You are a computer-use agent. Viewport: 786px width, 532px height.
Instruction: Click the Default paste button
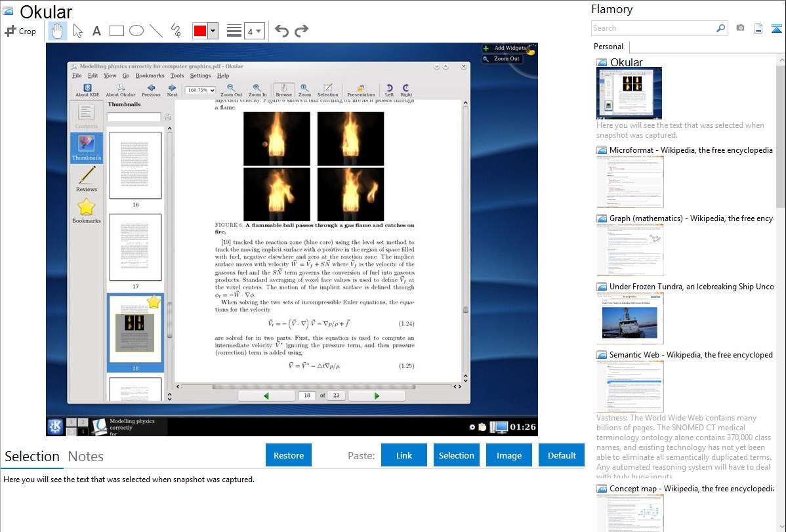(x=562, y=455)
